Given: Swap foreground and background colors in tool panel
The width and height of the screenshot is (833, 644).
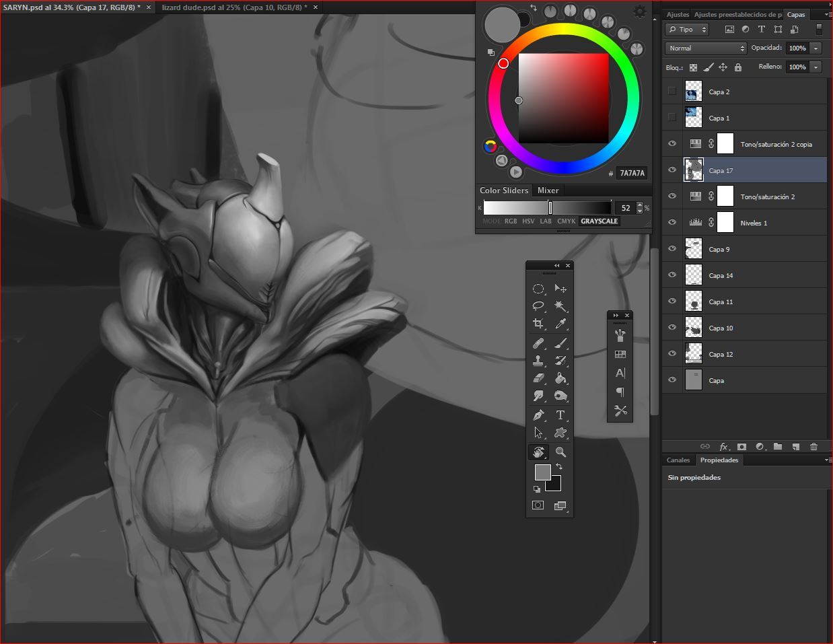Looking at the screenshot, I should click(x=559, y=467).
